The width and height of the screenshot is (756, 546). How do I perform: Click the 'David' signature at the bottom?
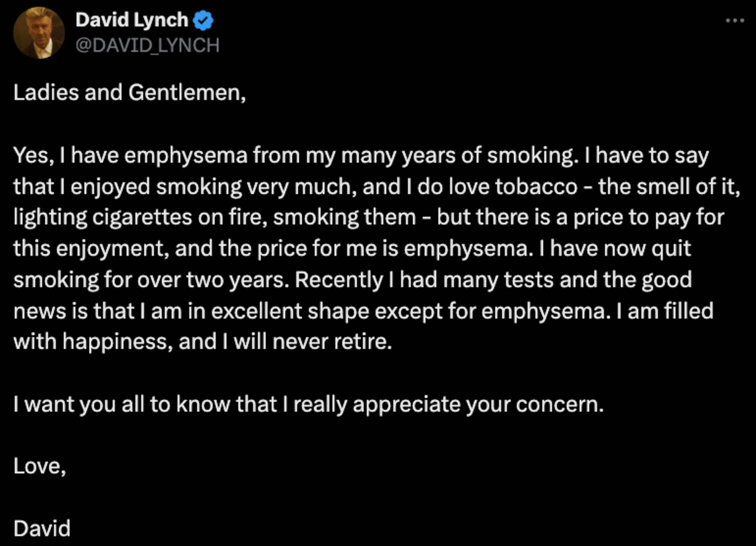click(x=42, y=528)
